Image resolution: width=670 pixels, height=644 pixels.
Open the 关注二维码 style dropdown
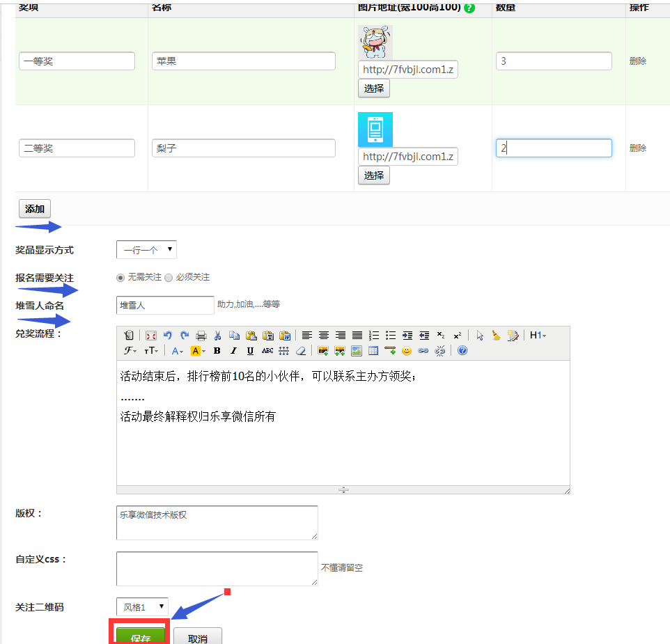click(x=142, y=607)
